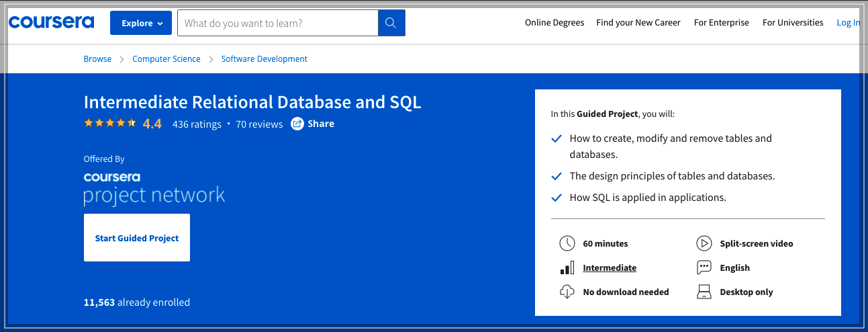Click the Offered By label
This screenshot has height=332, width=868.
(104, 159)
